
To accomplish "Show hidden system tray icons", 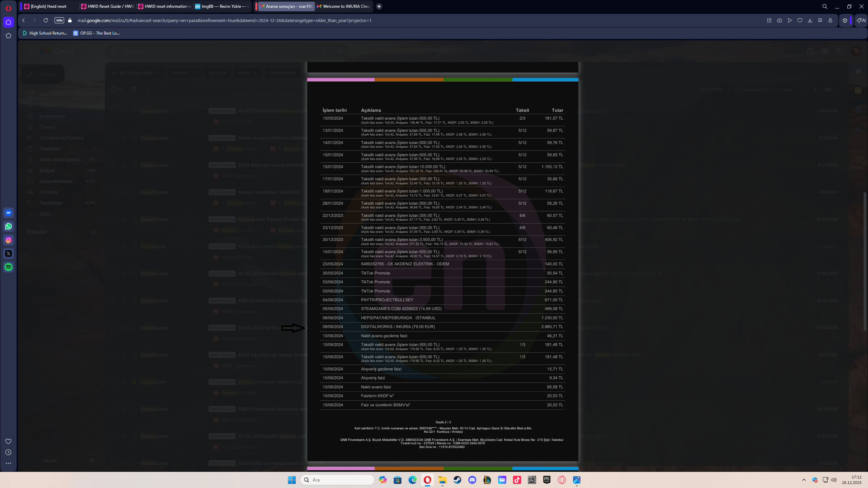I will (804, 480).
